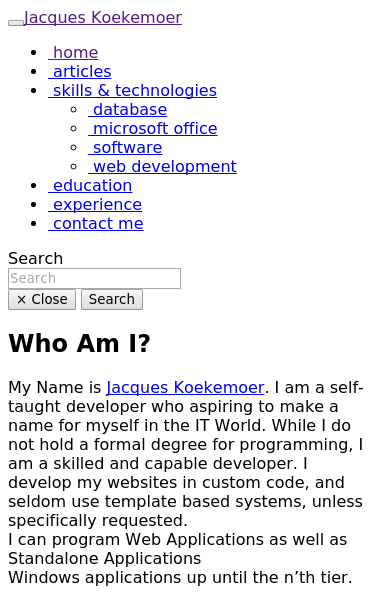Click the bullet beside skills & technologies
The width and height of the screenshot is (375, 606).
(x=34, y=91)
